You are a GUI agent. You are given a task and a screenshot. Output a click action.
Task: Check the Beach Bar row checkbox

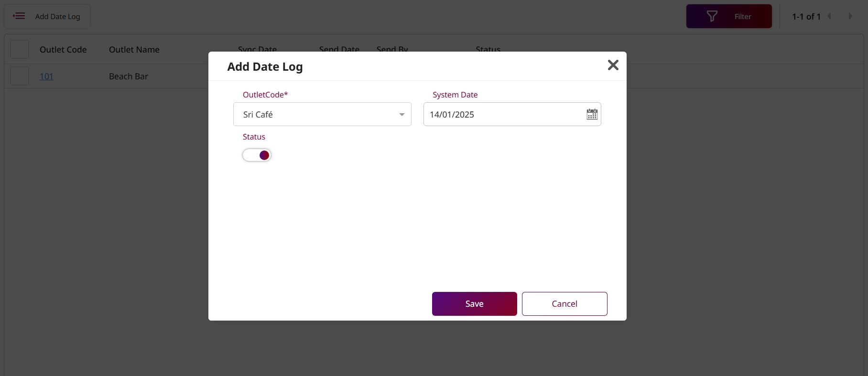20,76
